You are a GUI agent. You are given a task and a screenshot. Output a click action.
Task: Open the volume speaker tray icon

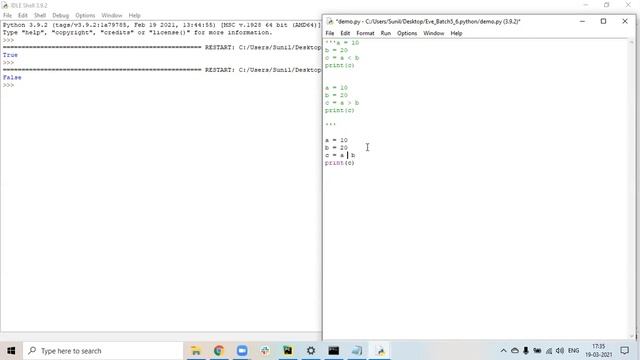pos(560,351)
